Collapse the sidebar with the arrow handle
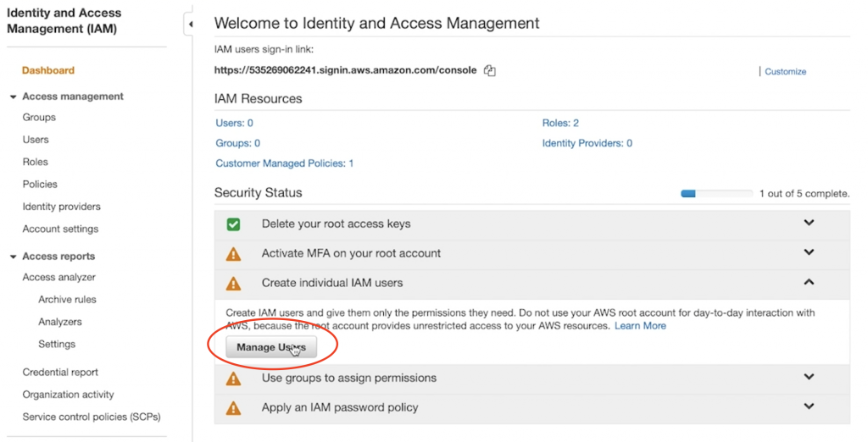The width and height of the screenshot is (868, 442). (190, 25)
